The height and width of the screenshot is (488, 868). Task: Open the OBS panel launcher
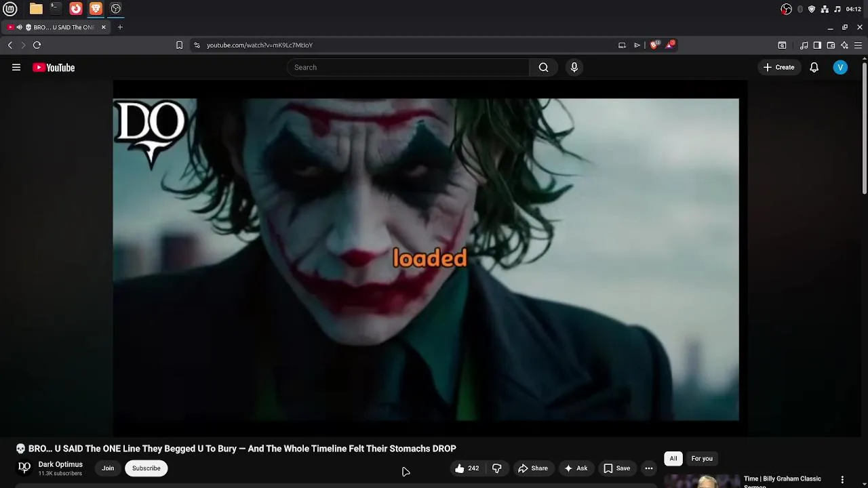(116, 9)
